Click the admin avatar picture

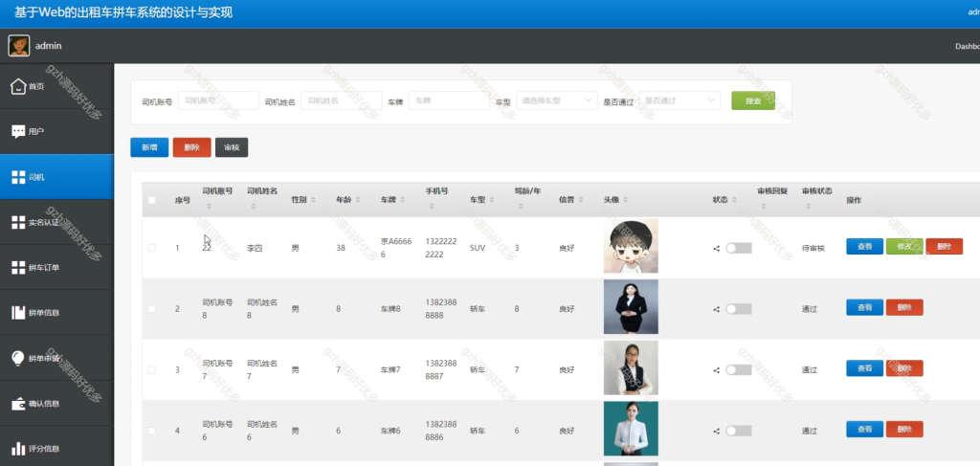[19, 46]
